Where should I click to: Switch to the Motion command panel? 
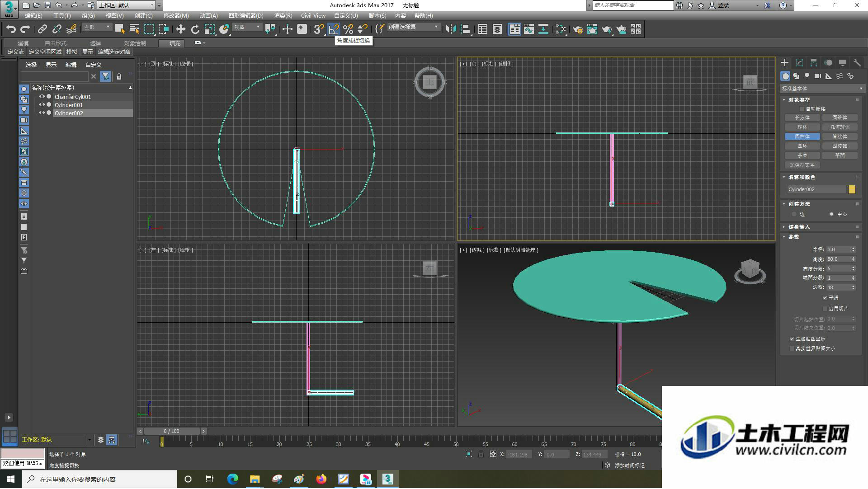[828, 63]
